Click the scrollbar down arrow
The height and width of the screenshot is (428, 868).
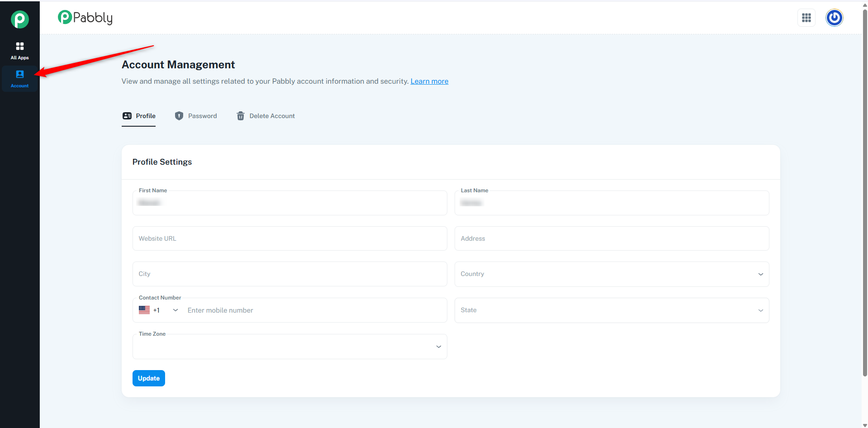point(865,425)
